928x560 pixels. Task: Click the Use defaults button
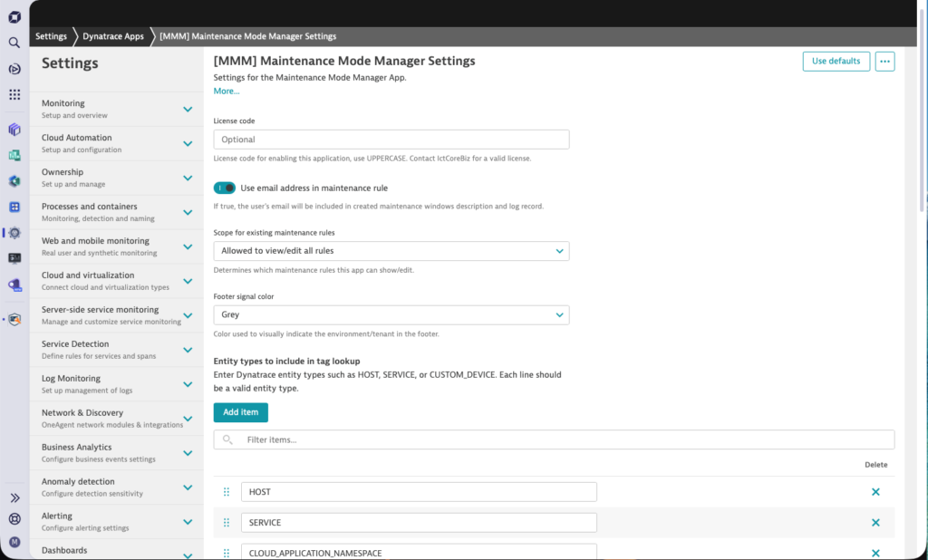click(x=836, y=61)
